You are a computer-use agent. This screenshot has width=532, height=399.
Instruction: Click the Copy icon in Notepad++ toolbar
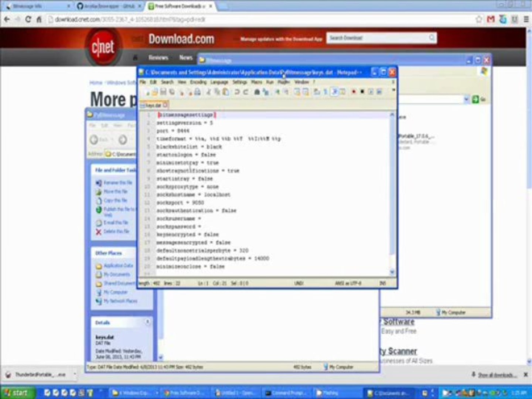217,92
